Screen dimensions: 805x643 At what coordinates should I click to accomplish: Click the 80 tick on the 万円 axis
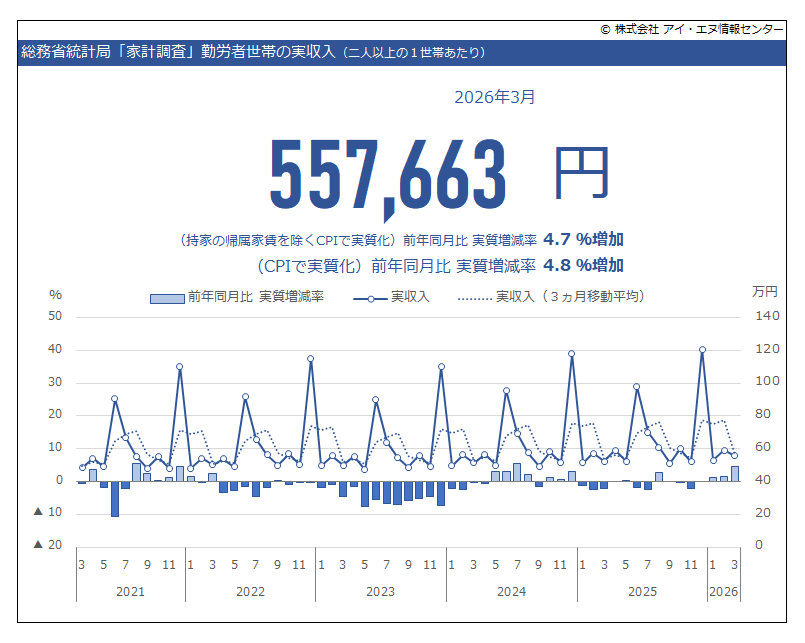(x=763, y=414)
